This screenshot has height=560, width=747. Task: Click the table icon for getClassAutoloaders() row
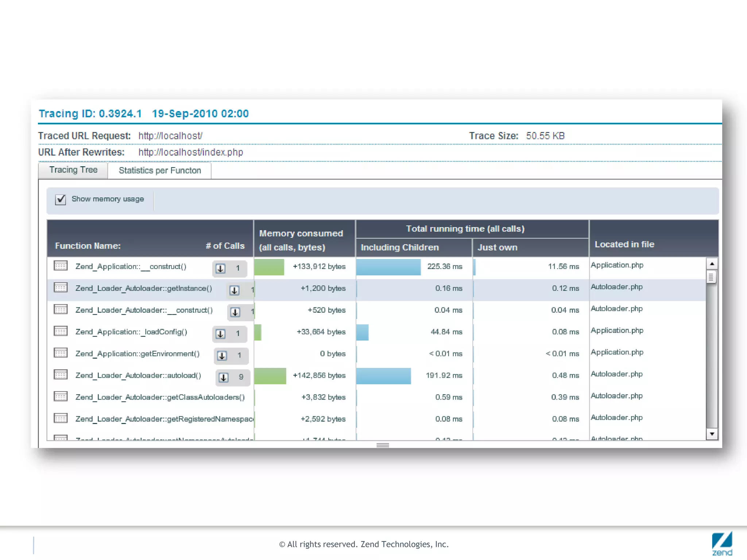pyautogui.click(x=61, y=396)
